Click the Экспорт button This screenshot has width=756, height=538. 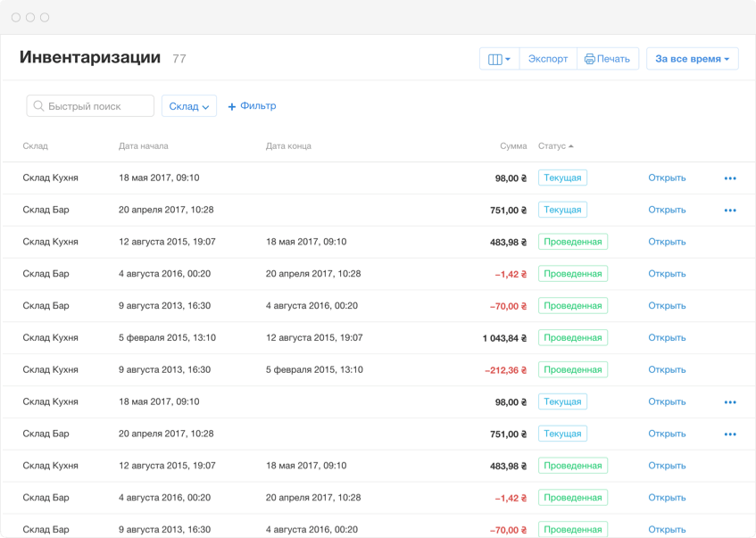pyautogui.click(x=547, y=60)
